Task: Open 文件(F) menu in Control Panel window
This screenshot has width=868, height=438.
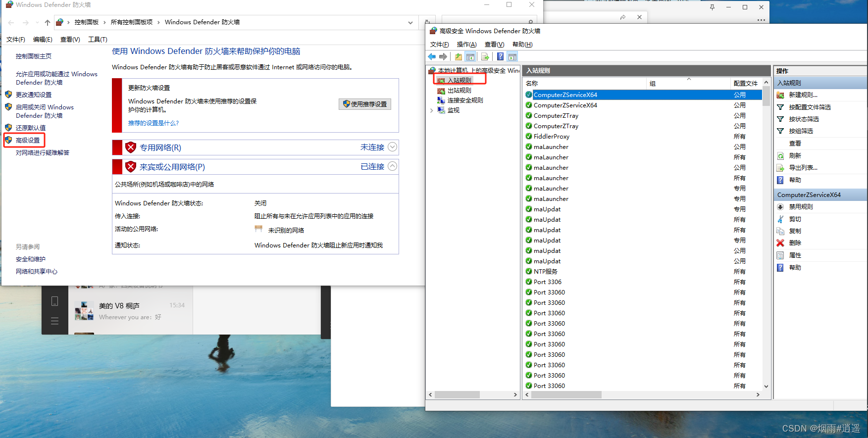Action: click(x=16, y=40)
